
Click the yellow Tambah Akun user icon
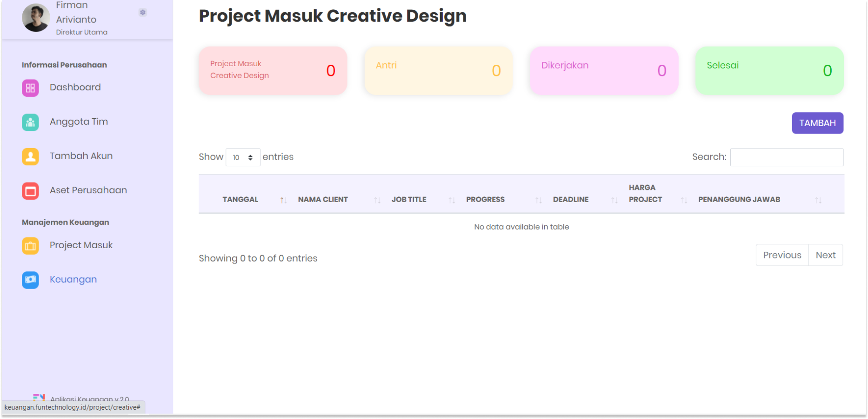(30, 156)
